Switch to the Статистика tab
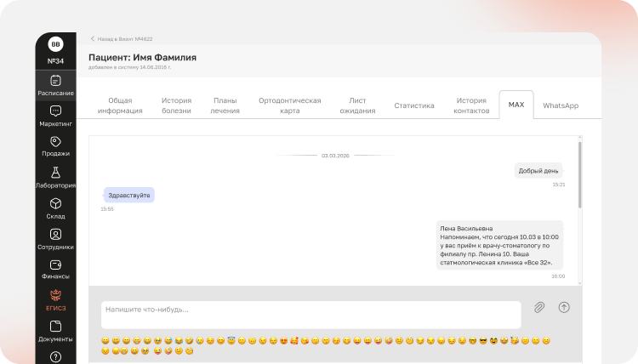The width and height of the screenshot is (638, 364). [x=414, y=105]
